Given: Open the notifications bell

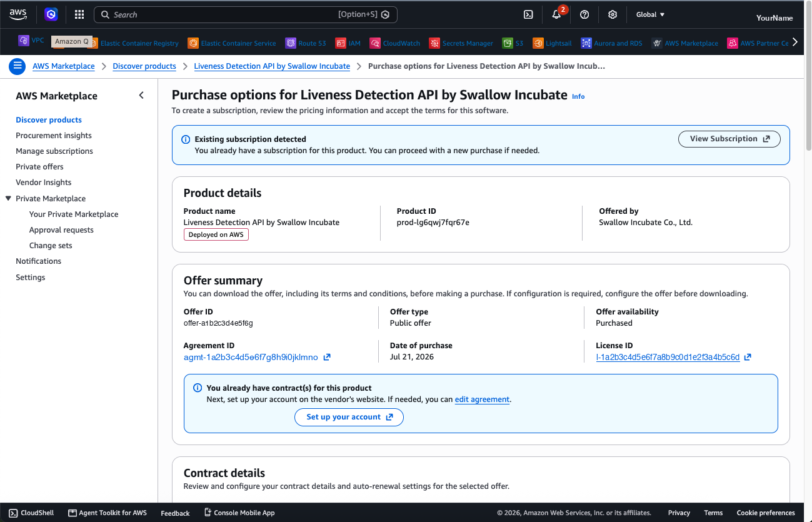Looking at the screenshot, I should (x=556, y=14).
